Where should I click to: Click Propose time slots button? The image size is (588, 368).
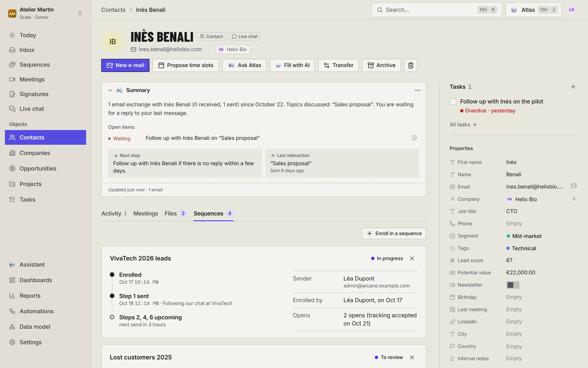pyautogui.click(x=186, y=65)
